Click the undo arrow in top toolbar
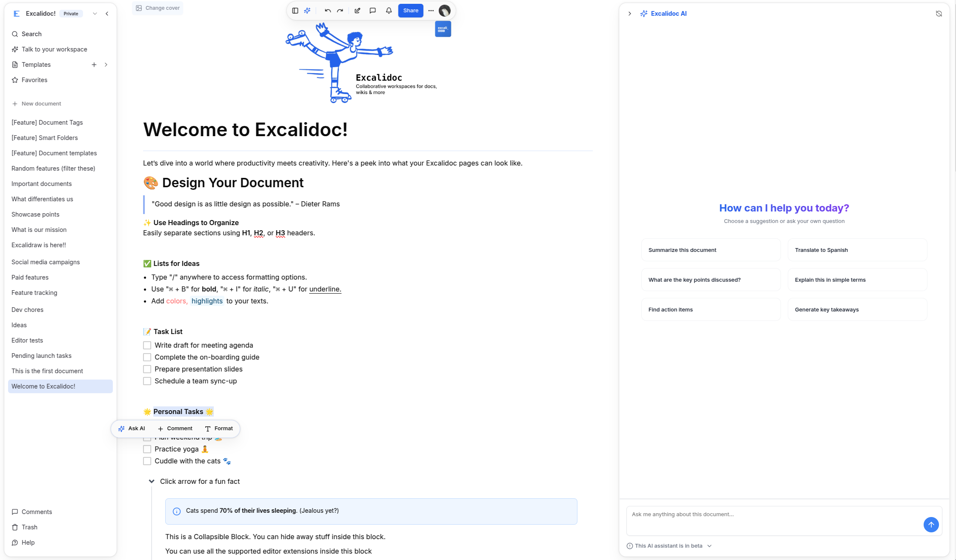956x560 pixels. (x=327, y=11)
